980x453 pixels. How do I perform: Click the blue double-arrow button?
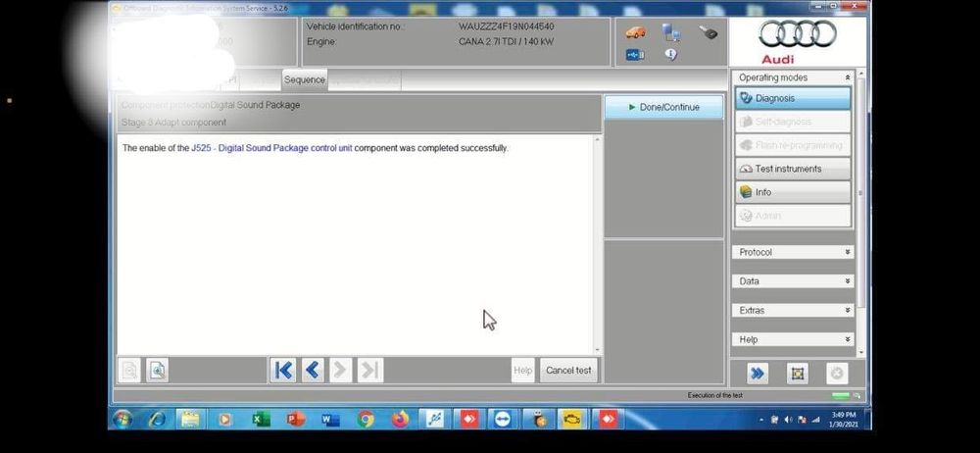(x=757, y=374)
